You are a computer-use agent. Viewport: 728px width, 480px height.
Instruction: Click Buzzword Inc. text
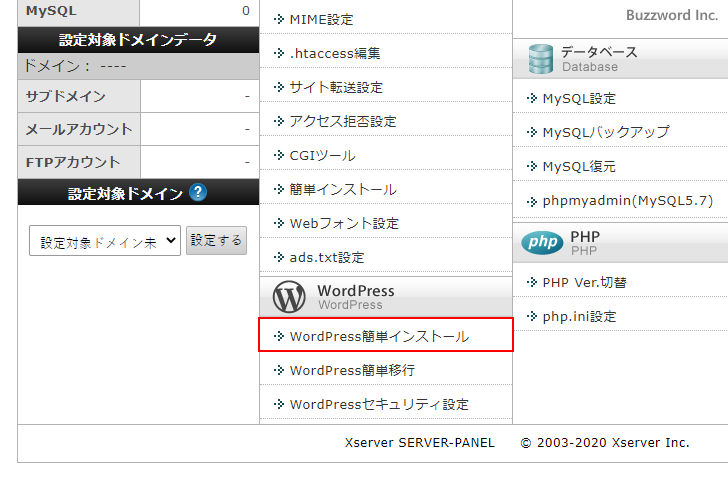point(672,15)
